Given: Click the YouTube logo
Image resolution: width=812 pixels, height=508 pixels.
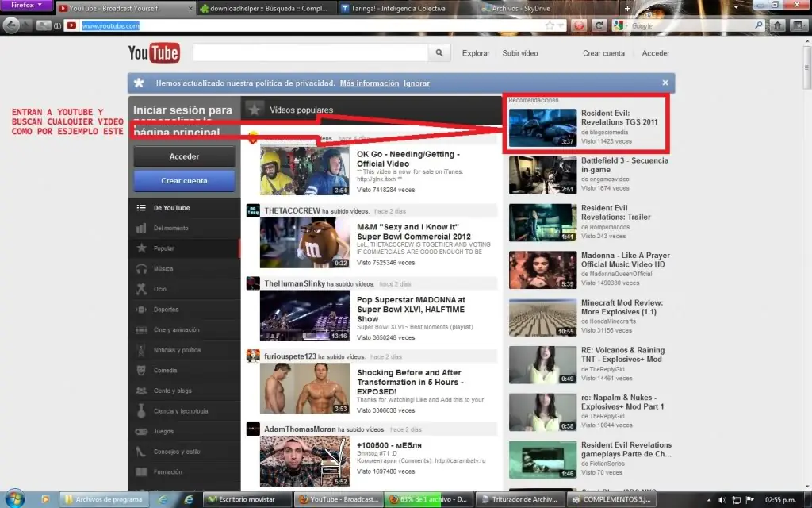Looking at the screenshot, I should [x=154, y=53].
